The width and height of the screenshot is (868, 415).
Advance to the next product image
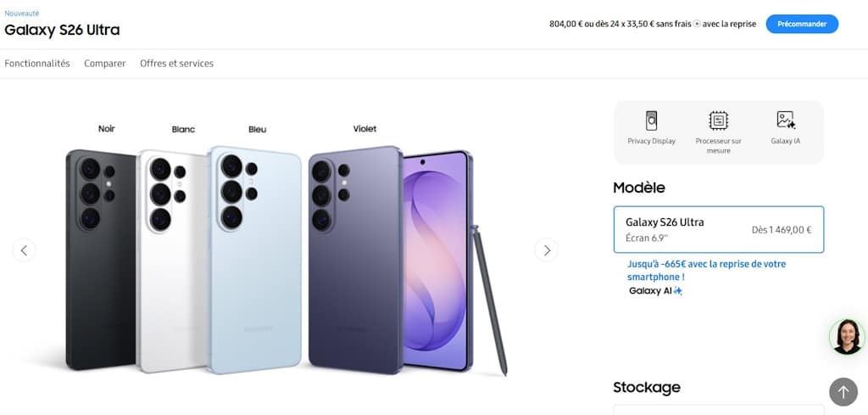tap(547, 250)
